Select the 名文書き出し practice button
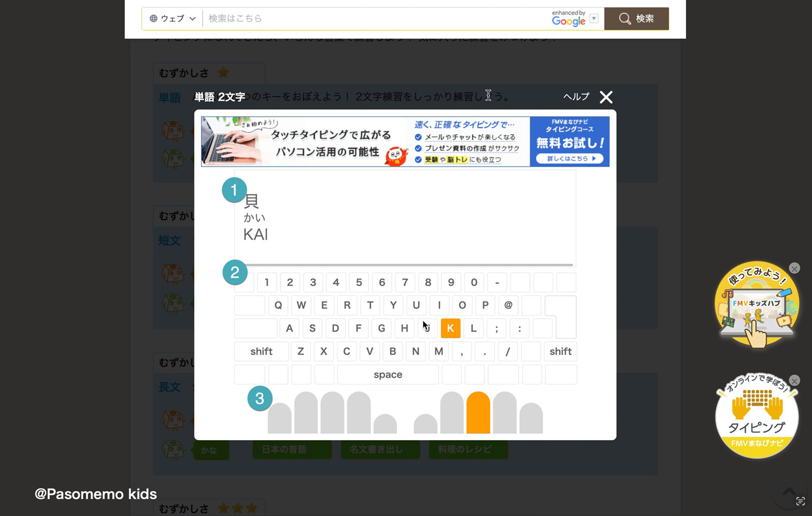 [x=380, y=449]
